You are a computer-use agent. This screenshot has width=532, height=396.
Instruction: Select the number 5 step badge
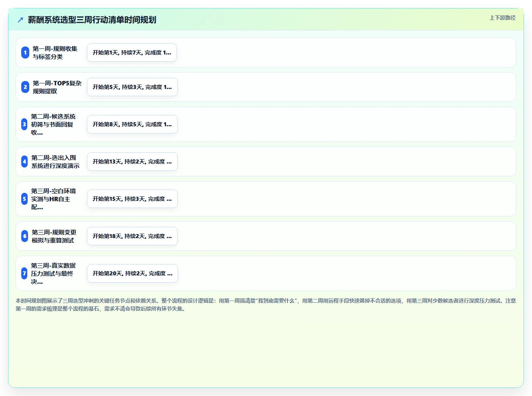(24, 199)
